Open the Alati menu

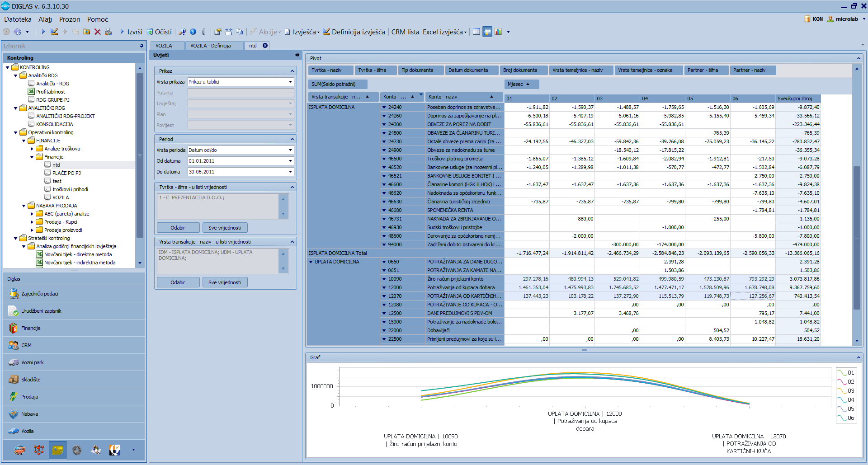(x=45, y=19)
